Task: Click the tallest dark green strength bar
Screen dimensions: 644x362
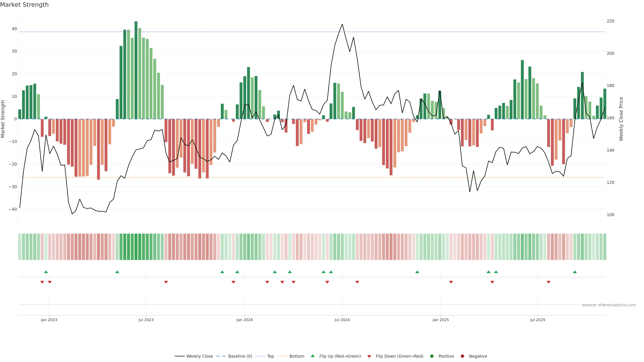Action: click(136, 70)
